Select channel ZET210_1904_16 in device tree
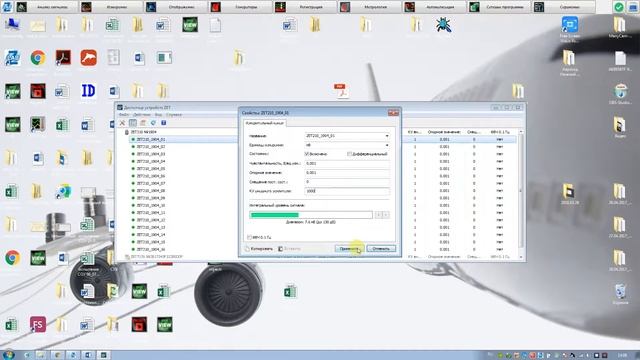The image size is (640, 360). click(151, 249)
